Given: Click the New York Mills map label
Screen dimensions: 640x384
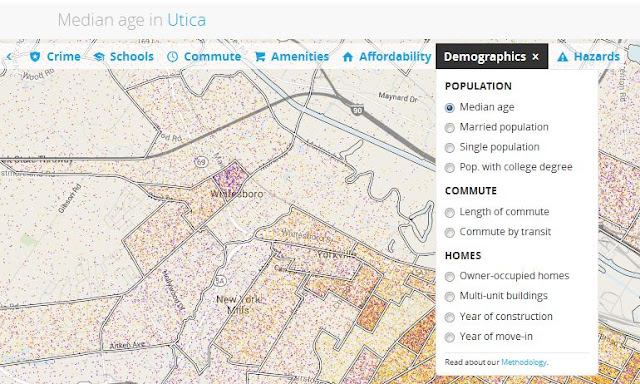Looking at the screenshot, I should tap(238, 304).
